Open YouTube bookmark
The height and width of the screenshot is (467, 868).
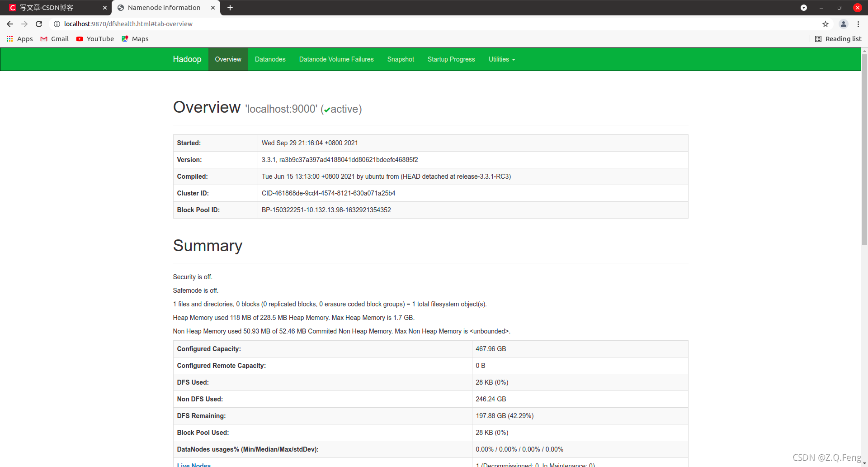click(x=95, y=39)
